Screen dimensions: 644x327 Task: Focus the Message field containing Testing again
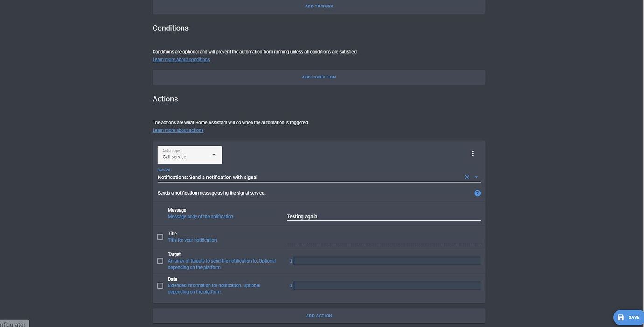pyautogui.click(x=383, y=216)
